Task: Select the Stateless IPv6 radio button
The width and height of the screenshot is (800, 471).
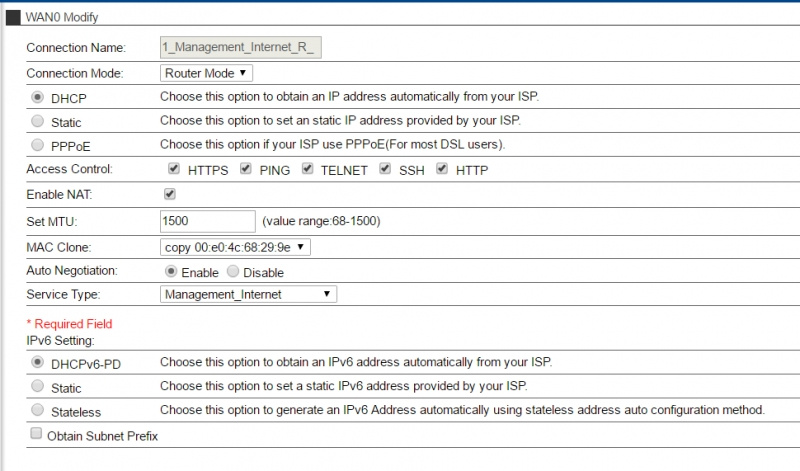Action: click(x=38, y=410)
